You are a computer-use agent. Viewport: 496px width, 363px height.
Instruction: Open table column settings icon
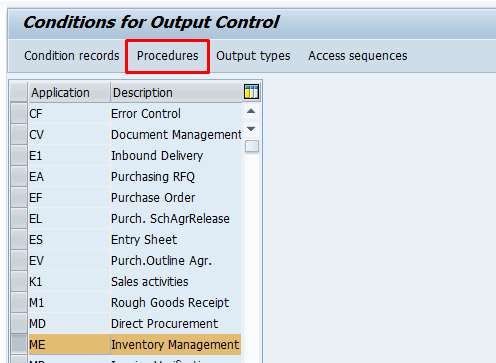coord(251,92)
